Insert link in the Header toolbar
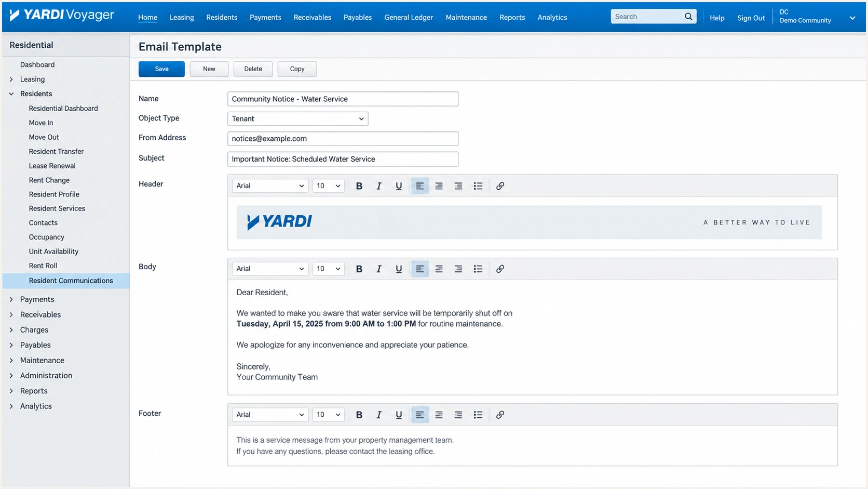The width and height of the screenshot is (868, 489). (x=500, y=186)
